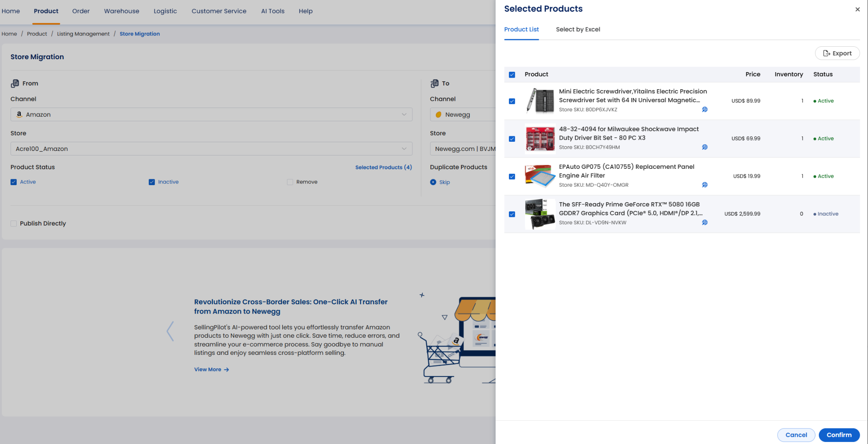Open the RTX 5080 graphics card thumbnail

pos(540,214)
